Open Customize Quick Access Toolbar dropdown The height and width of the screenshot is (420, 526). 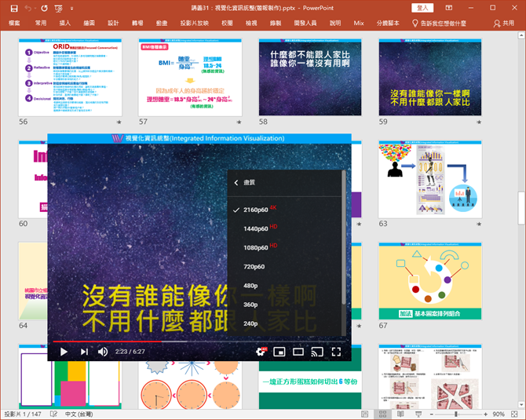coord(71,9)
